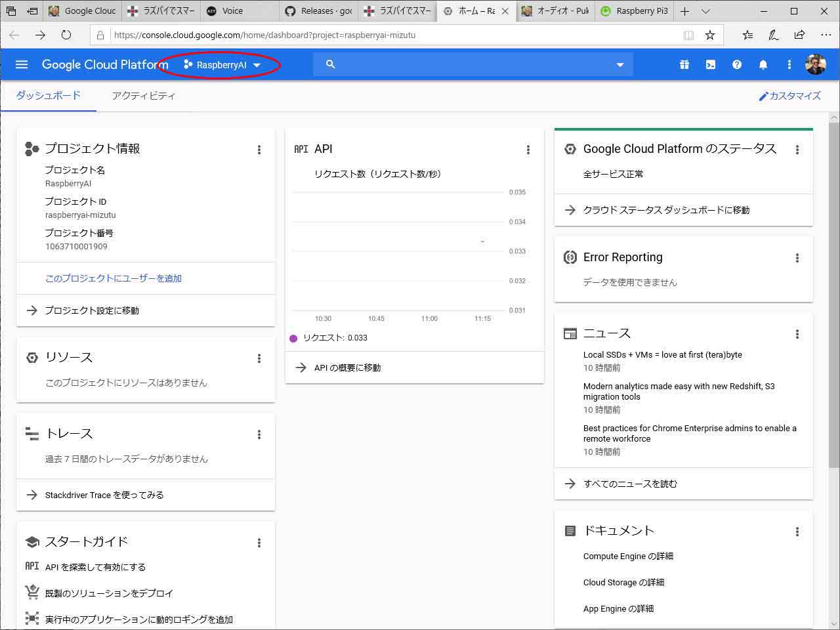Image resolution: width=840 pixels, height=630 pixels.
Task: Activate the Cloud Shell terminal icon
Action: tap(711, 64)
